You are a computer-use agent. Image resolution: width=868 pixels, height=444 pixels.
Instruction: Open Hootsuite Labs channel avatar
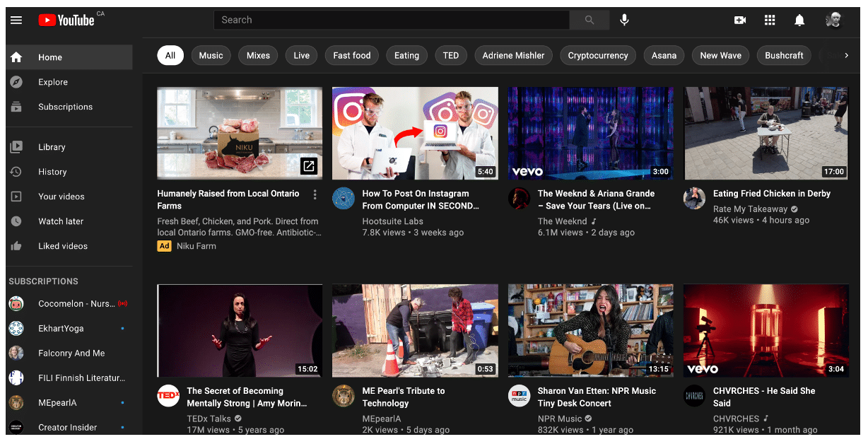click(x=344, y=199)
